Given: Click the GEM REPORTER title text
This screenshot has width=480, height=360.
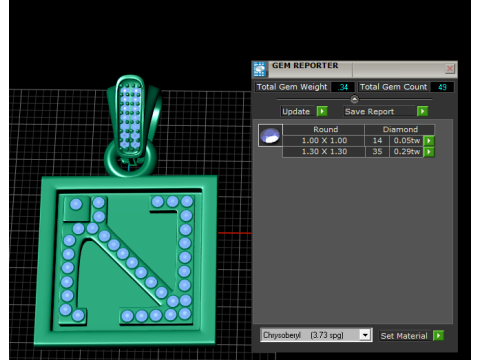Looking at the screenshot, I should (x=305, y=65).
